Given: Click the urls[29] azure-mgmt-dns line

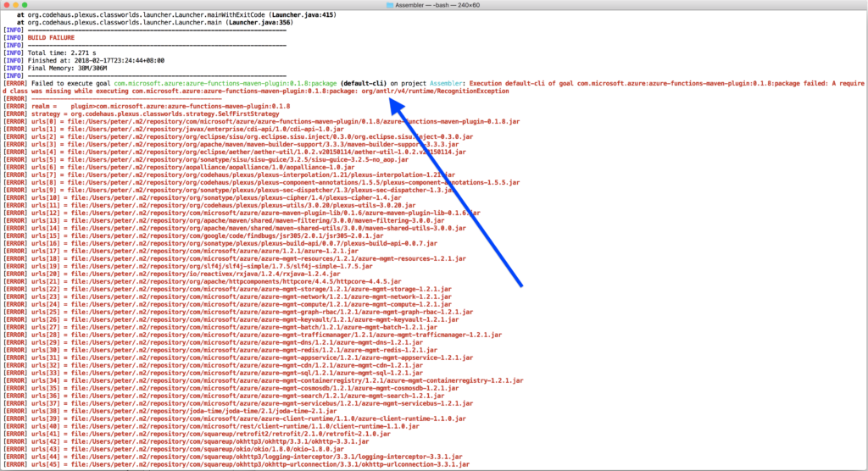Looking at the screenshot, I should 213,342.
